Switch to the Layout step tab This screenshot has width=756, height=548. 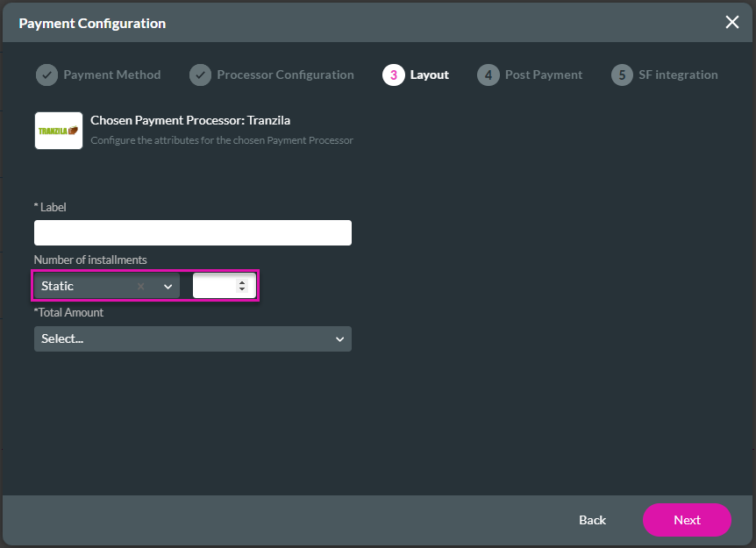pyautogui.click(x=427, y=75)
